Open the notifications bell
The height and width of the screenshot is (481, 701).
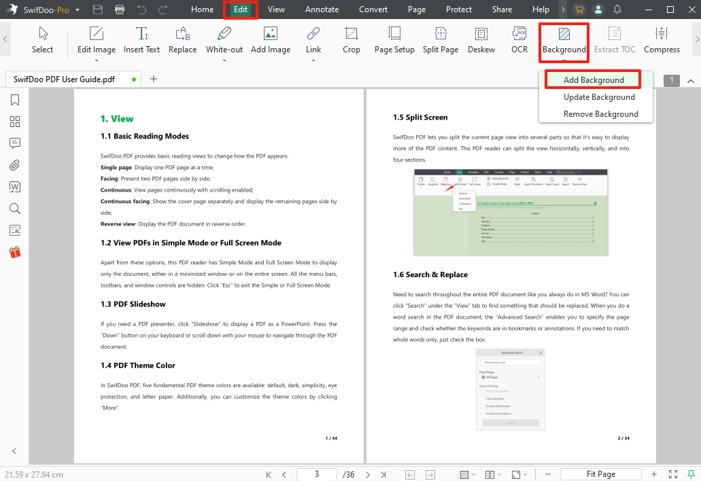pyautogui.click(x=617, y=9)
